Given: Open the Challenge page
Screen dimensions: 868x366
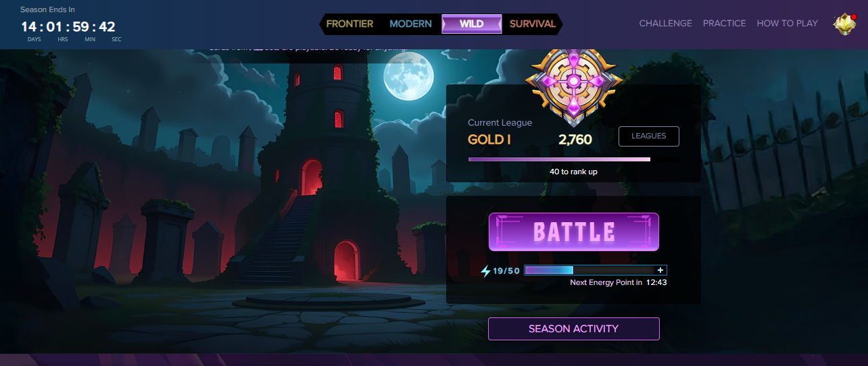Looking at the screenshot, I should 666,23.
